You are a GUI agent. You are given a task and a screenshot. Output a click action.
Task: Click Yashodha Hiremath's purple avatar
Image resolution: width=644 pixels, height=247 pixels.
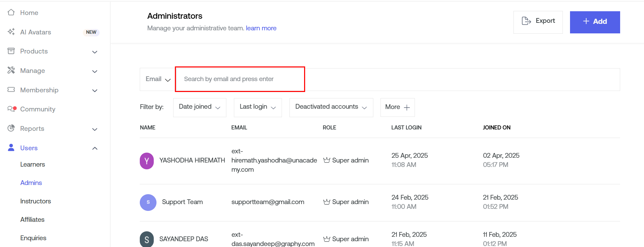147,161
